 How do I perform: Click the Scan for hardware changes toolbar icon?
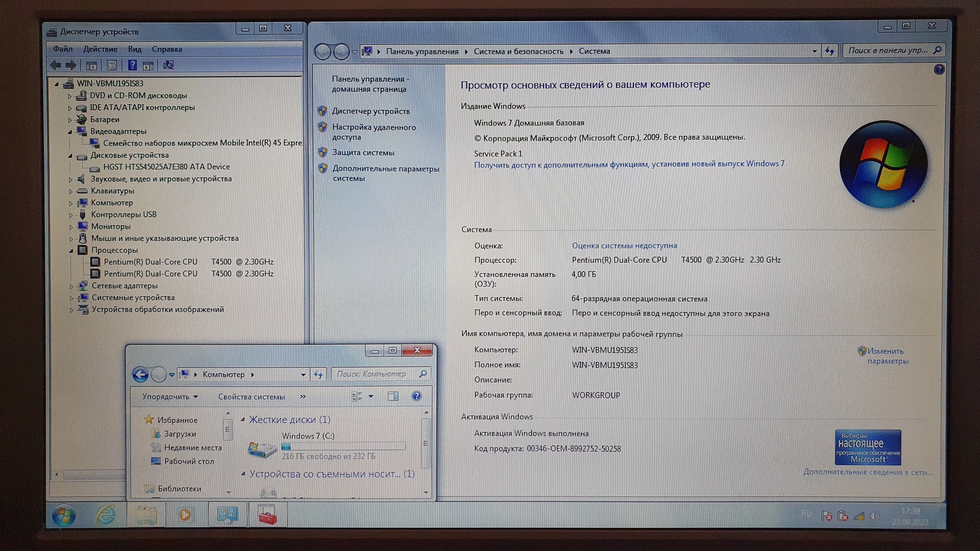coord(168,66)
